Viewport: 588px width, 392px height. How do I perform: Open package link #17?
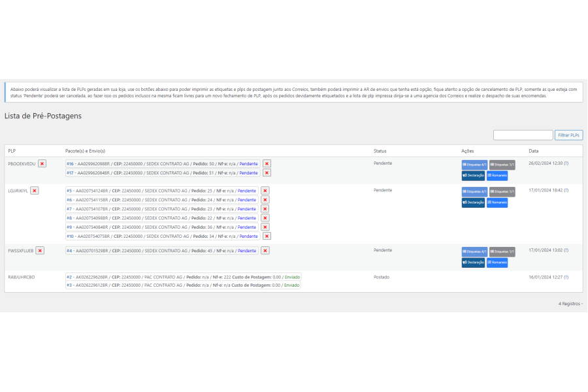point(70,173)
